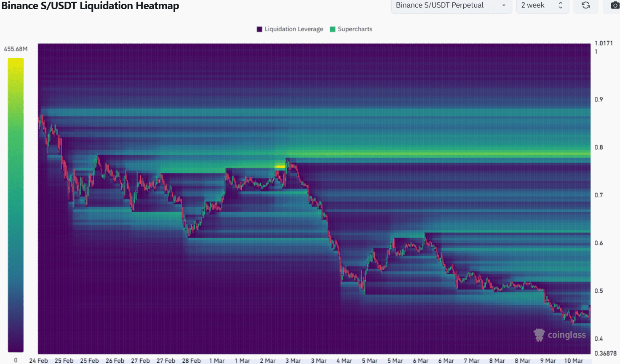
Task: Click the 0.6 price axis label
Action: pyautogui.click(x=599, y=243)
